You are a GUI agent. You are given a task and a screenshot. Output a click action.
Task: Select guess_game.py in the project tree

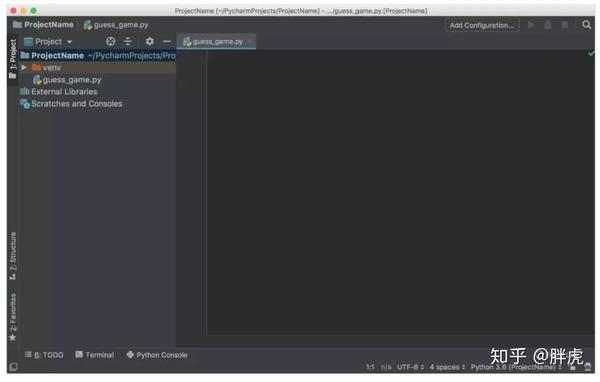point(72,80)
